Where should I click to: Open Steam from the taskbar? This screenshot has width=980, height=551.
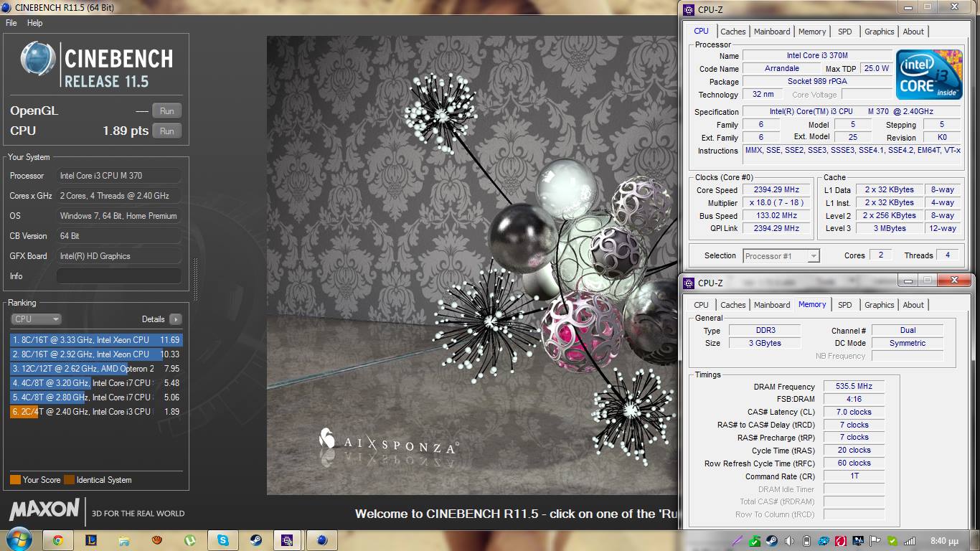click(x=256, y=540)
